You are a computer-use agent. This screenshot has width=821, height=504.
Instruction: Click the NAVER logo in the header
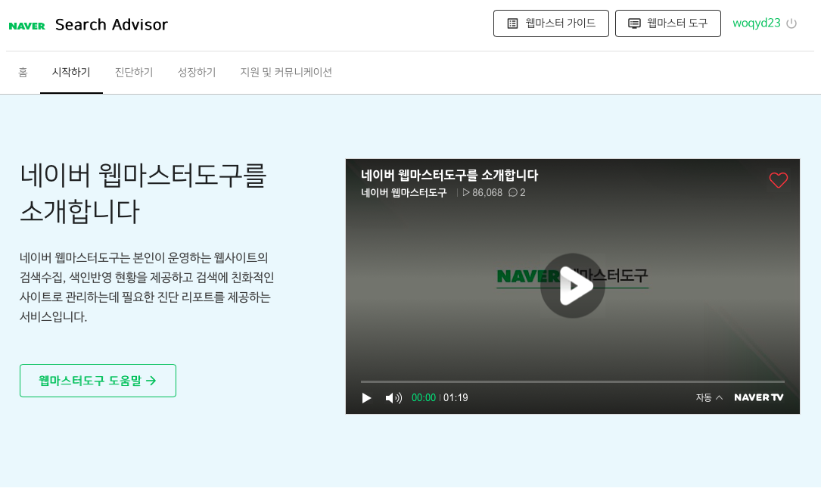click(26, 26)
